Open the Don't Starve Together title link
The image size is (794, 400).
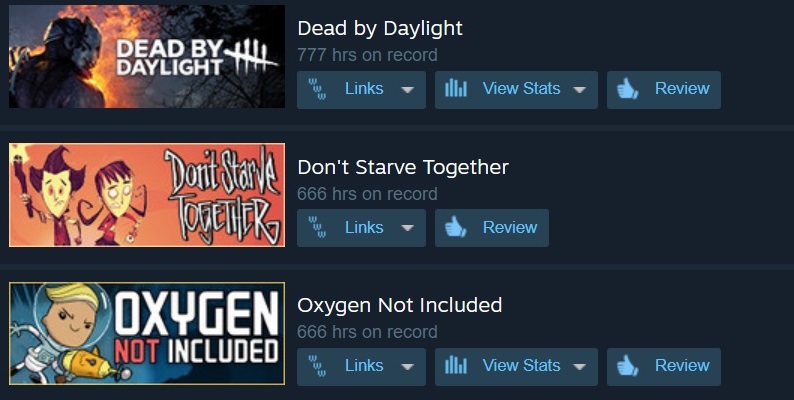[403, 167]
